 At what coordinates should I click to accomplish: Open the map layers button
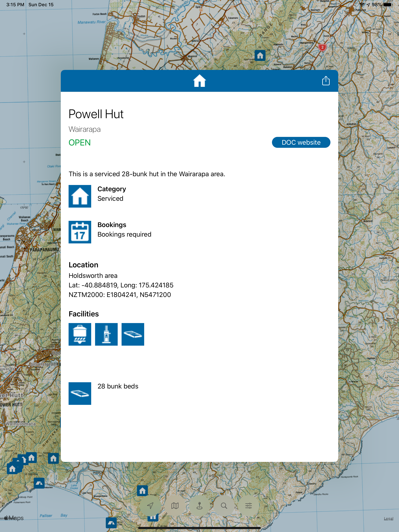175,506
